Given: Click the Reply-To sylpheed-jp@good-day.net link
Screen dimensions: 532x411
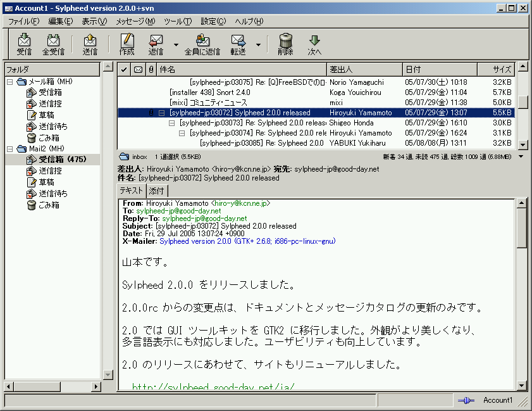Looking at the screenshot, I should 204,218.
